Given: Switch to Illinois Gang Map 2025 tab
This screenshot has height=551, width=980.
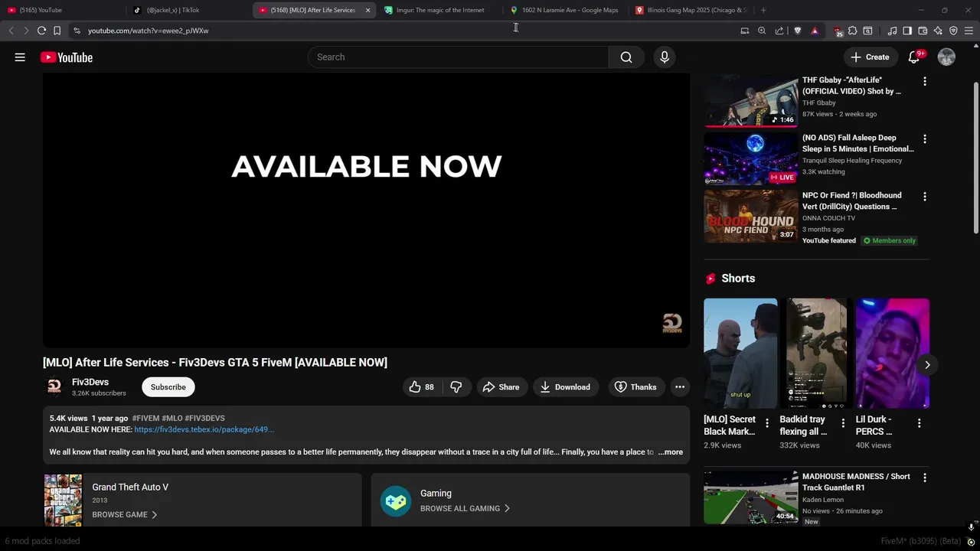Looking at the screenshot, I should (x=693, y=10).
